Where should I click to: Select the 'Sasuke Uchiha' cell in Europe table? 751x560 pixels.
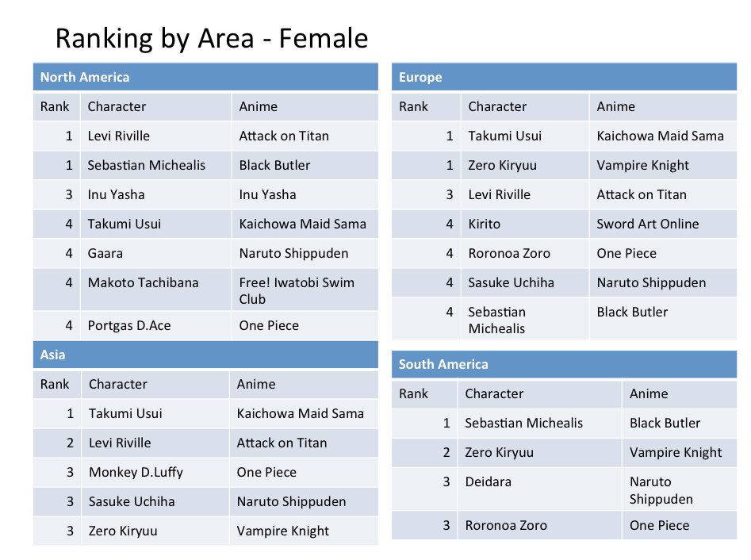pyautogui.click(x=512, y=282)
